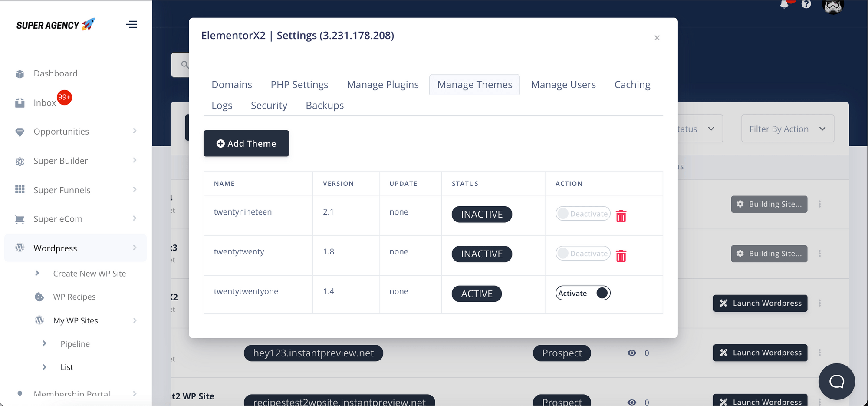Click the INACTIVE status badge for twentynineteen
The width and height of the screenshot is (868, 406).
coord(482,214)
